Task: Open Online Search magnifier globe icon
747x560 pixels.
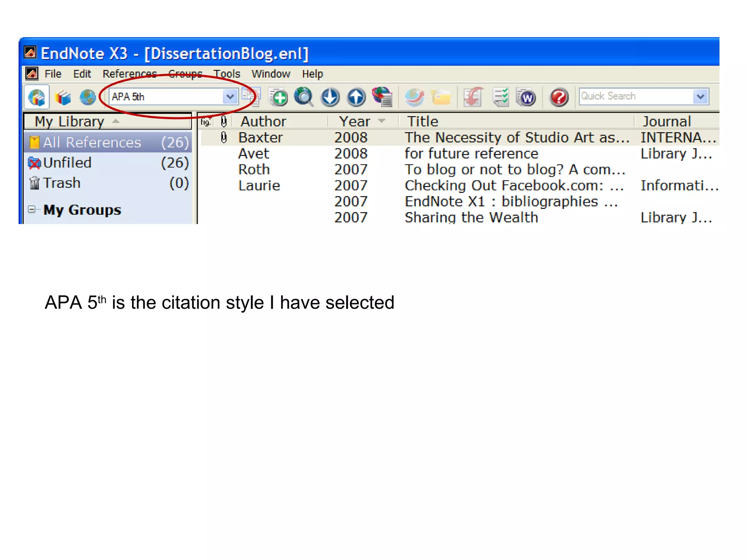Action: pyautogui.click(x=304, y=97)
